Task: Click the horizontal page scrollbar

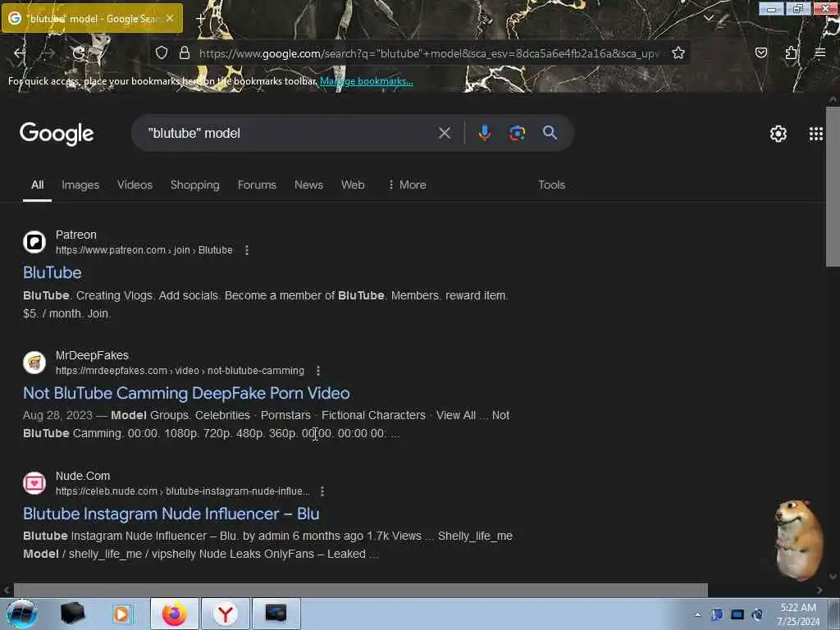Action: [361, 590]
